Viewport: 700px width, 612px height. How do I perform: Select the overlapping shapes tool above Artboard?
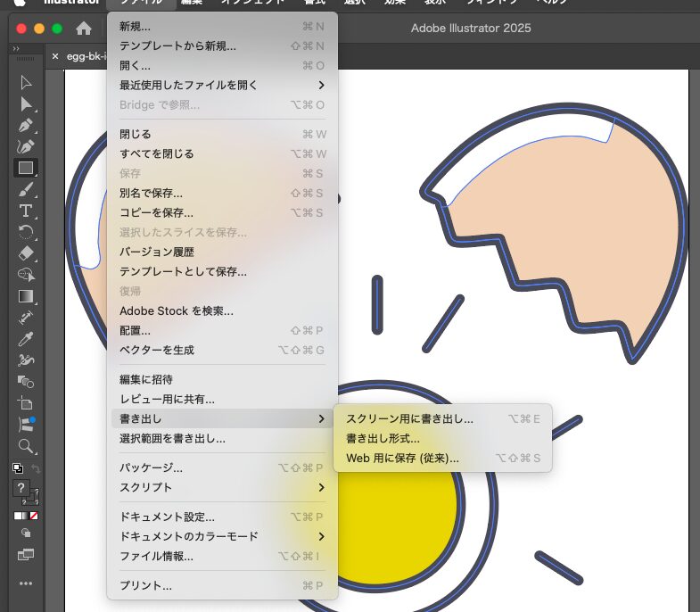26,382
